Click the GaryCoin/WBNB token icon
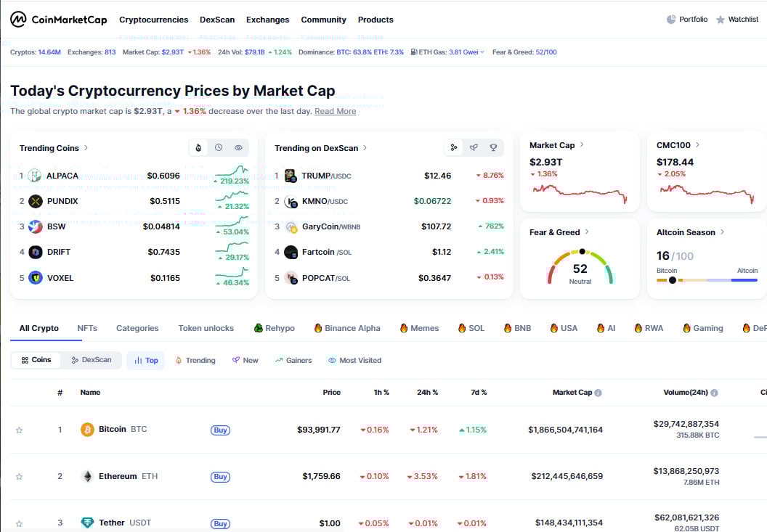This screenshot has height=532, width=767. click(291, 226)
